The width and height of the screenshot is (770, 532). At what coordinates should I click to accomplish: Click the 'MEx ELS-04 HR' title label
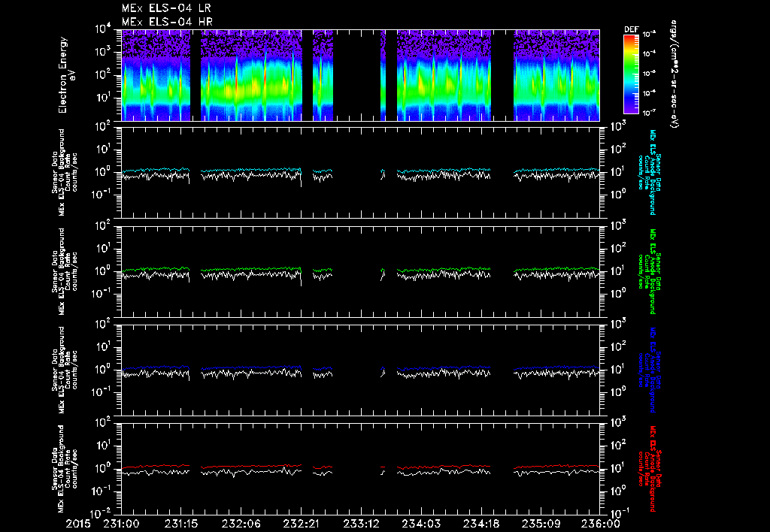click(167, 22)
